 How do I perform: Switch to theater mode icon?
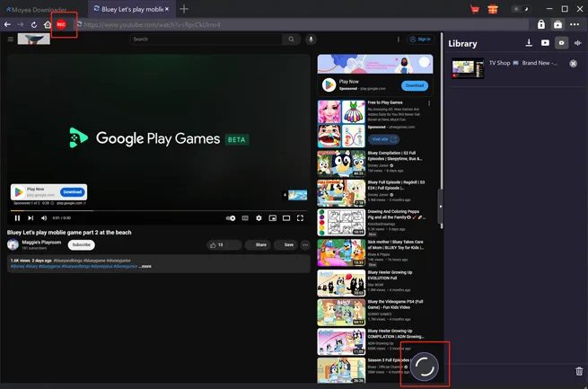[286, 218]
